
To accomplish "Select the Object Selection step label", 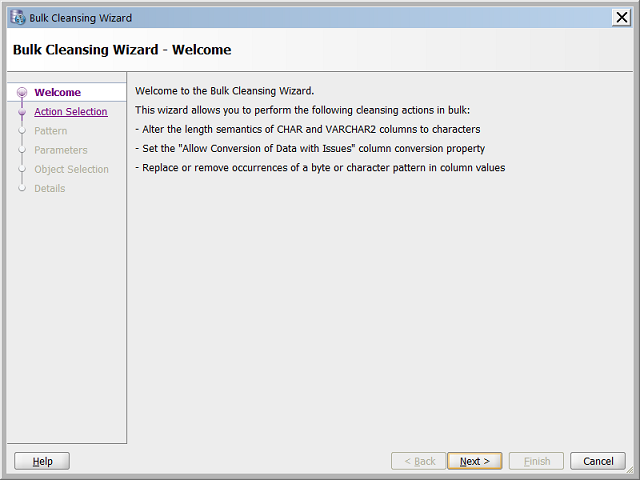I will click(71, 169).
